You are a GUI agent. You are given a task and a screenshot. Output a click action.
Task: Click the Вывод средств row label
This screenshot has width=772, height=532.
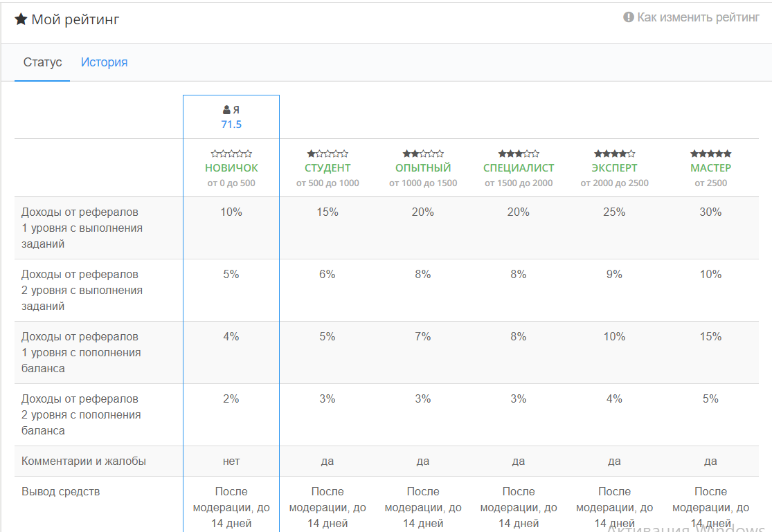(60, 492)
